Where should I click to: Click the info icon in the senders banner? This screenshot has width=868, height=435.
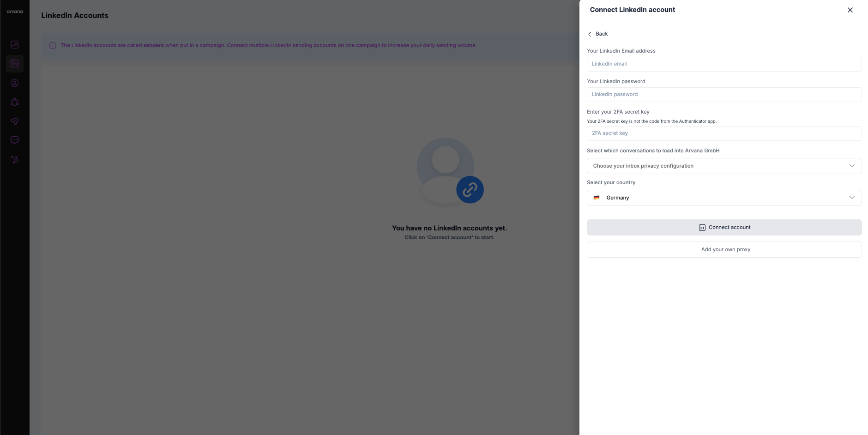click(53, 45)
